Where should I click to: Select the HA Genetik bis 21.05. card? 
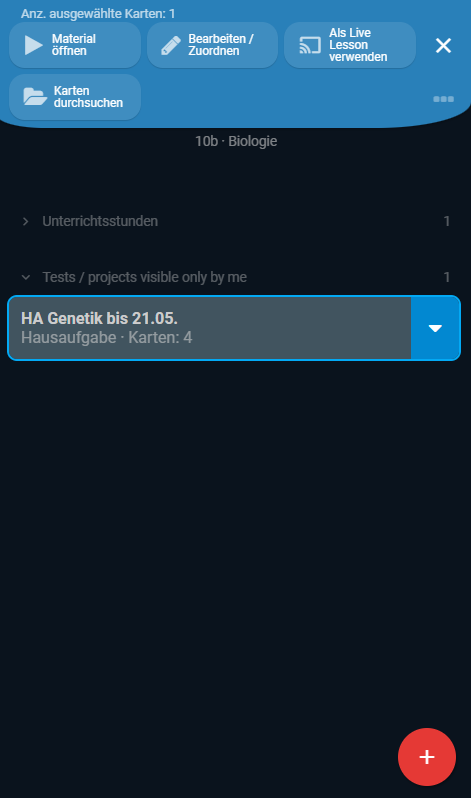210,328
